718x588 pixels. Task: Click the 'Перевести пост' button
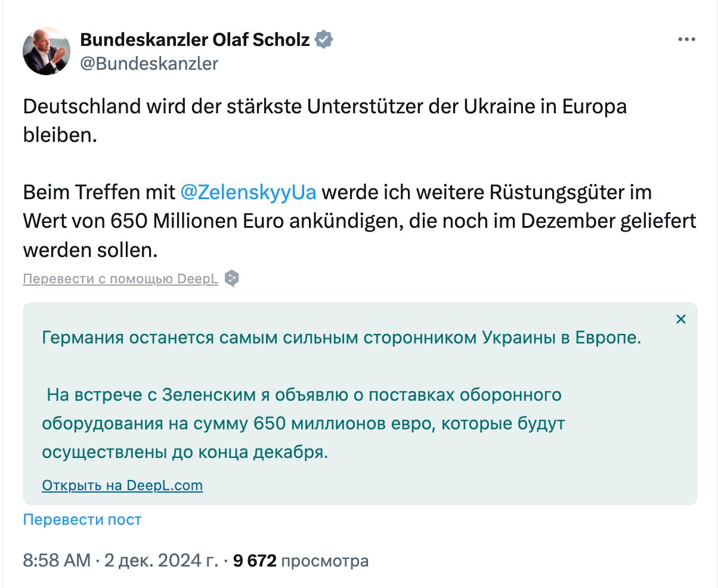(82, 519)
